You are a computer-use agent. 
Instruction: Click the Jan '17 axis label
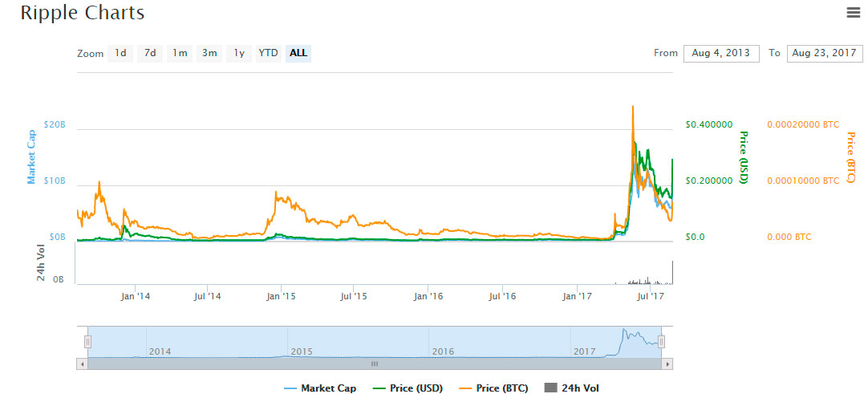click(x=578, y=297)
